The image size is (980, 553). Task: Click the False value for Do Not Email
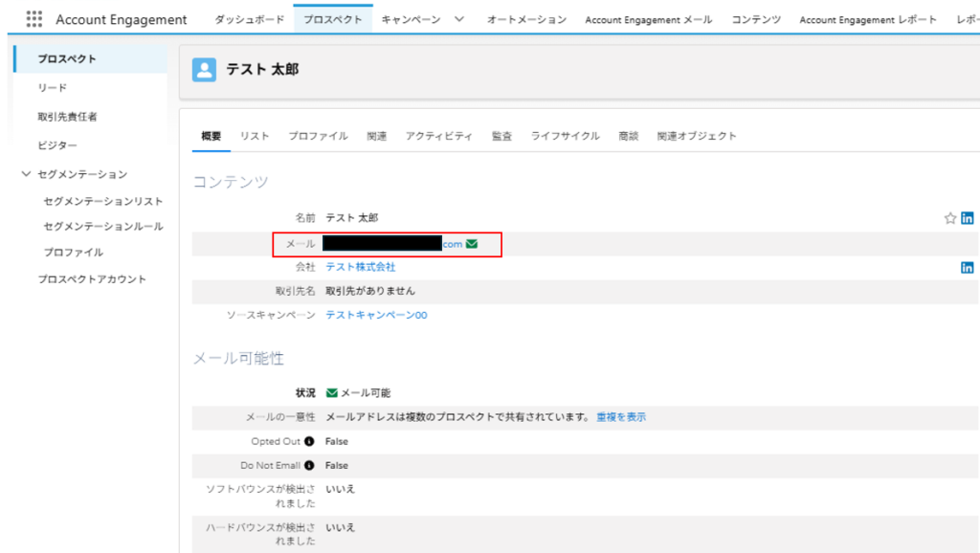pyautogui.click(x=336, y=466)
